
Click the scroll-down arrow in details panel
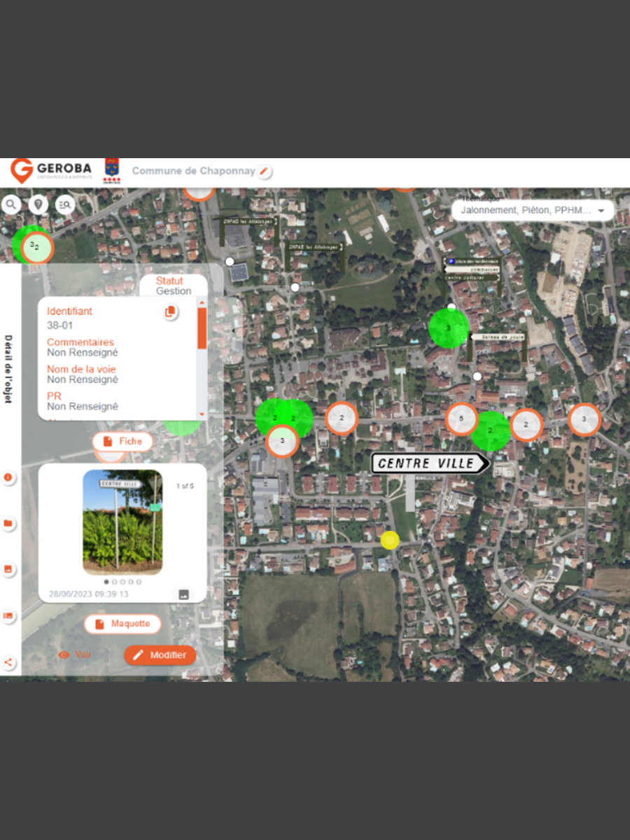(202, 414)
